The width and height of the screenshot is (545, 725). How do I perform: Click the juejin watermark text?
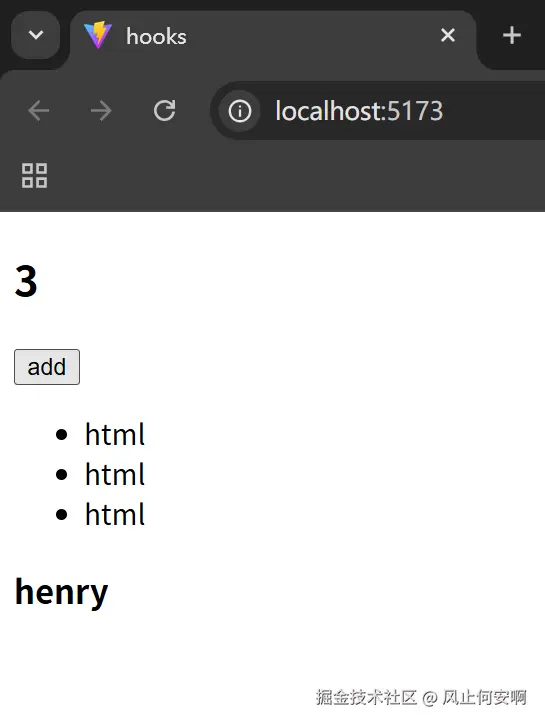[x=421, y=697]
